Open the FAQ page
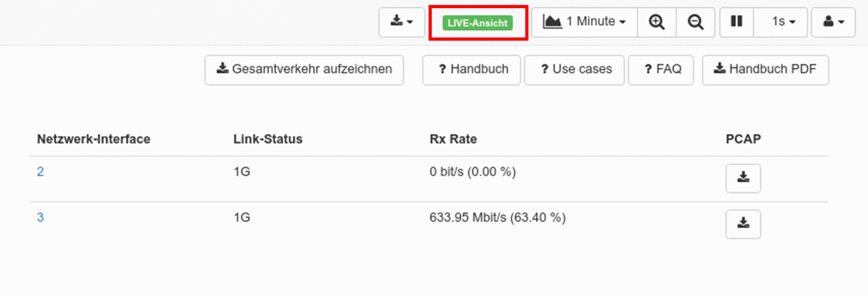 pos(661,69)
